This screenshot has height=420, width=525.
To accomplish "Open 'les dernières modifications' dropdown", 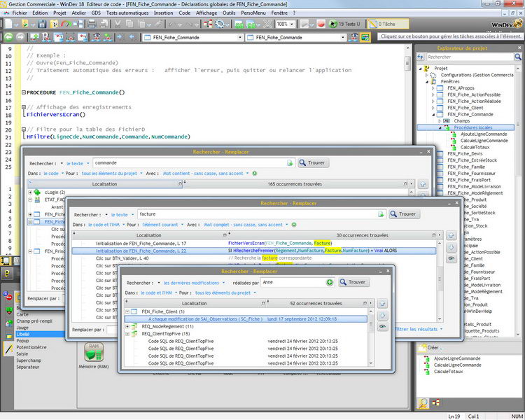I will (x=194, y=283).
